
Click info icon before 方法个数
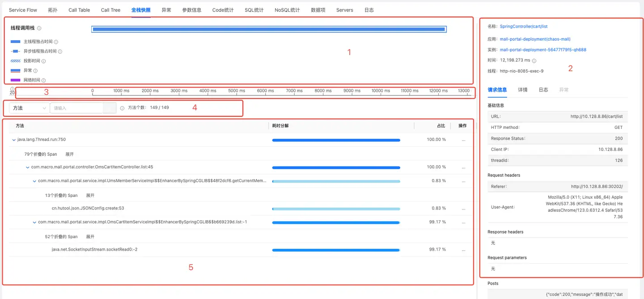[x=122, y=108]
